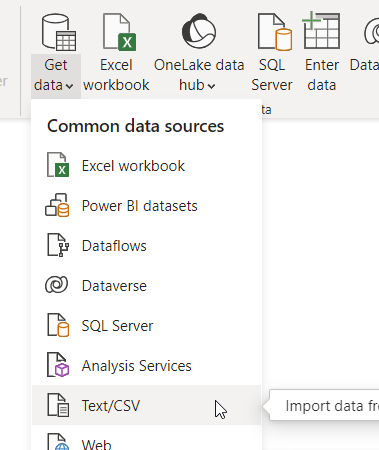Expand the Get data dropdown arrow
Screen dimensions: 379x450
(x=69, y=86)
